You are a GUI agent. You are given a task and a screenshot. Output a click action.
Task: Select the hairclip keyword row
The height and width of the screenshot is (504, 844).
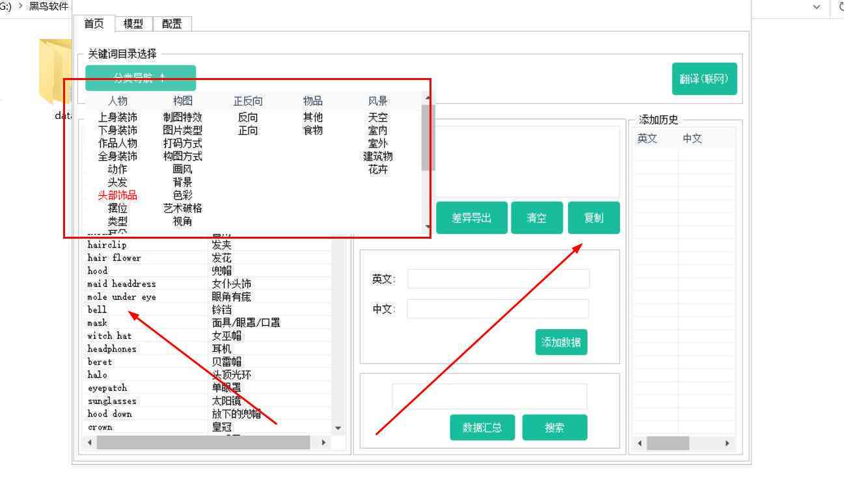click(208, 245)
